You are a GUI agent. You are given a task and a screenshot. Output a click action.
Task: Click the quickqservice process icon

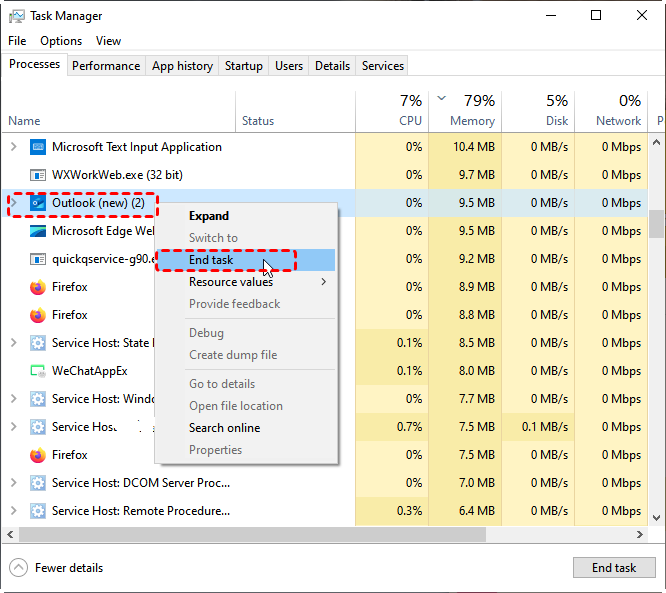[x=38, y=259]
